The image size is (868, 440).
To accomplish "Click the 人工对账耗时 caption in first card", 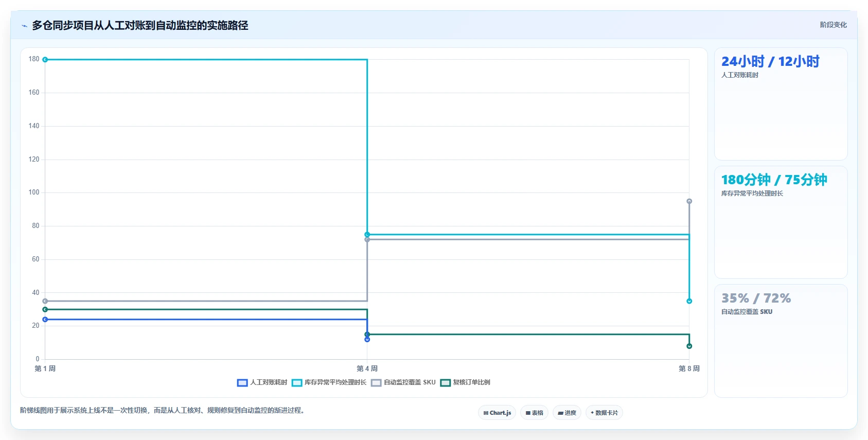I will click(x=740, y=75).
